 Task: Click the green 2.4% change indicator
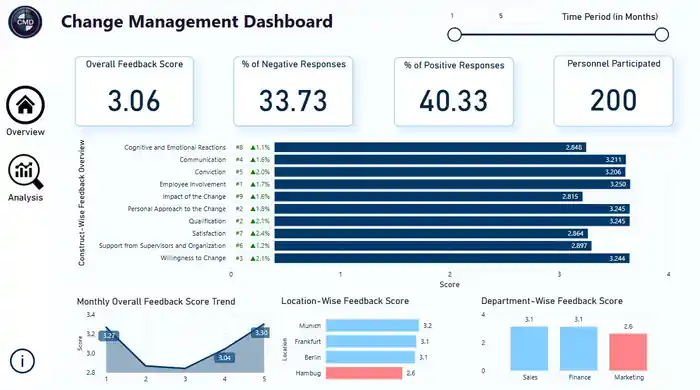[260, 233]
